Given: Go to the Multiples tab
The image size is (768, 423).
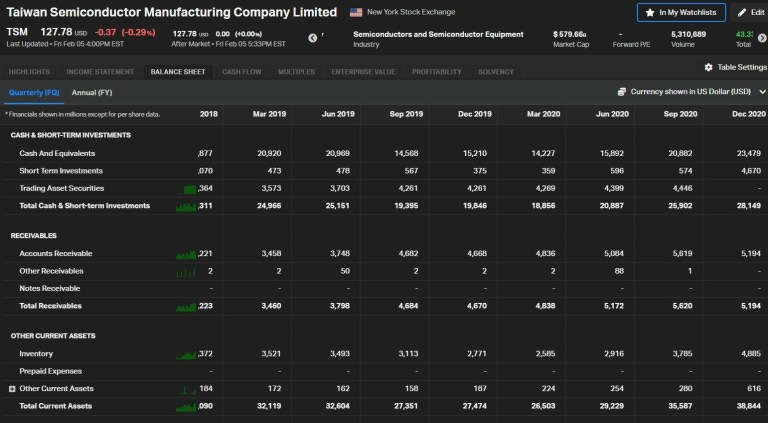Looking at the screenshot, I should pos(296,71).
